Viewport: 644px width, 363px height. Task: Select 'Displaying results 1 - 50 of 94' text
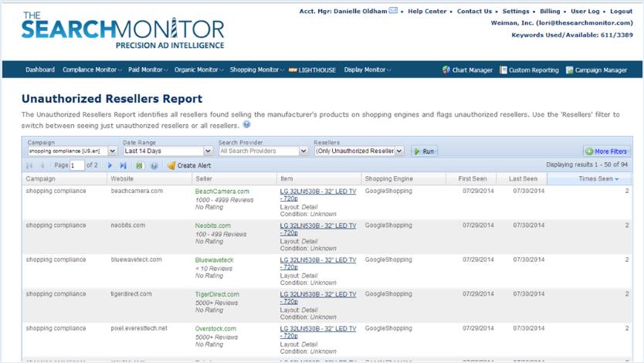(x=587, y=165)
